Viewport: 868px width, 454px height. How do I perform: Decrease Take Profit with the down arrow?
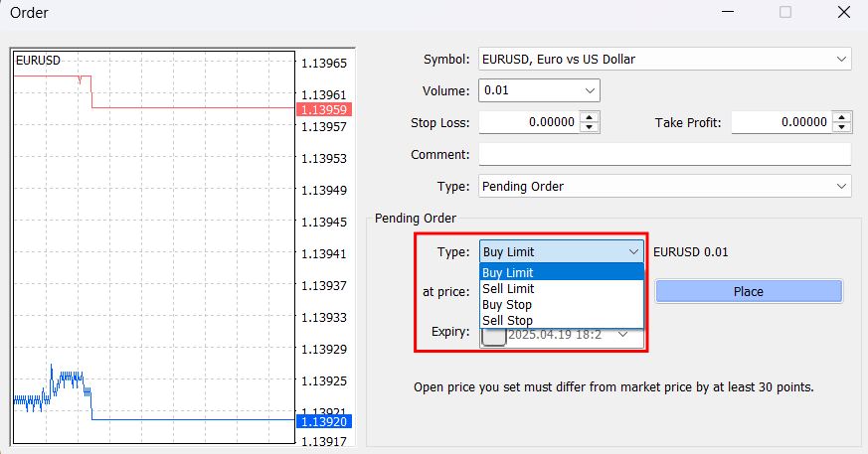(x=842, y=128)
